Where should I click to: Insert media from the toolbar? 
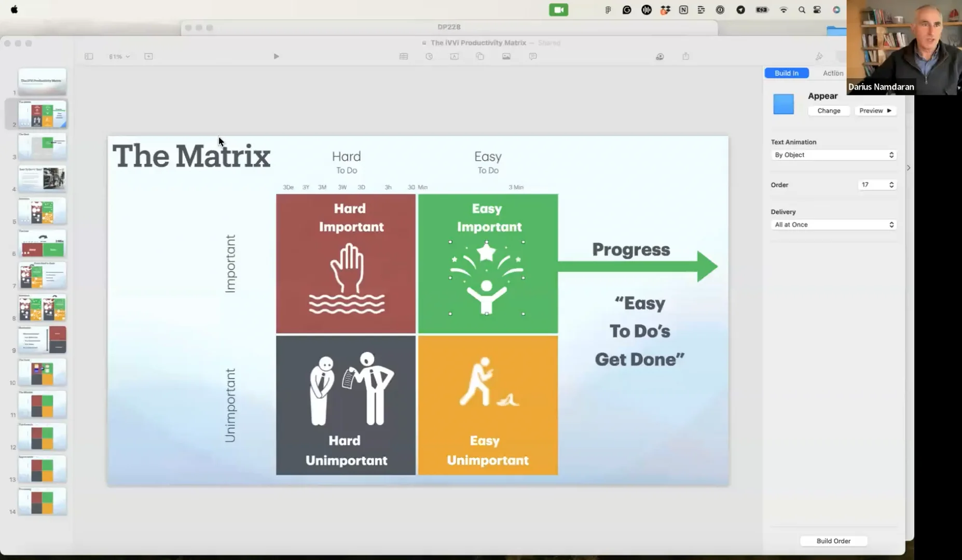point(507,56)
